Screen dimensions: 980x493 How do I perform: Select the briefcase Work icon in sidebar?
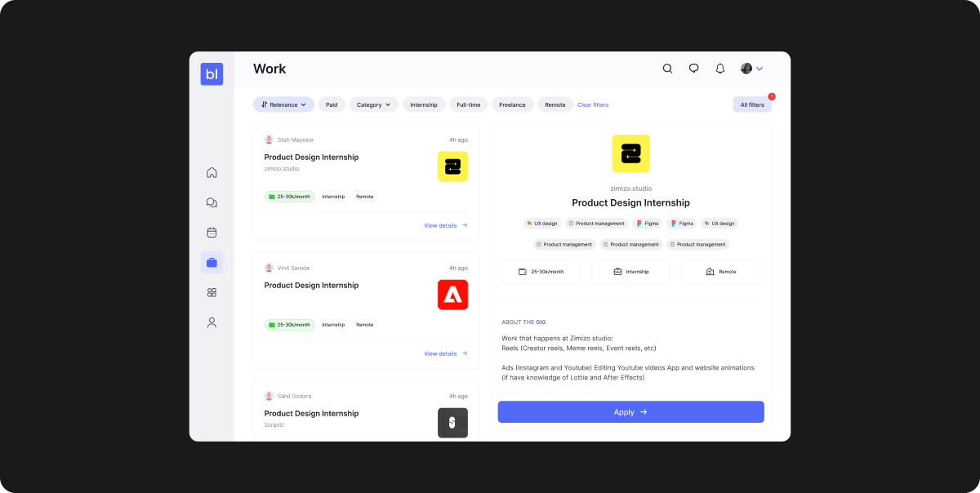212,262
